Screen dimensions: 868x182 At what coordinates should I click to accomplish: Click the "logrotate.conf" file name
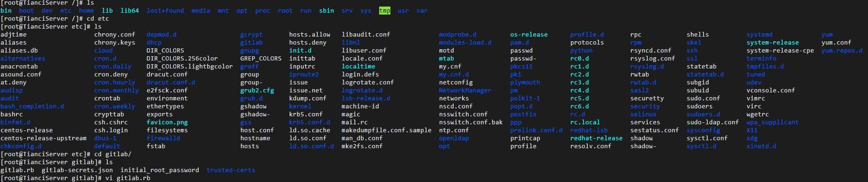(368, 83)
